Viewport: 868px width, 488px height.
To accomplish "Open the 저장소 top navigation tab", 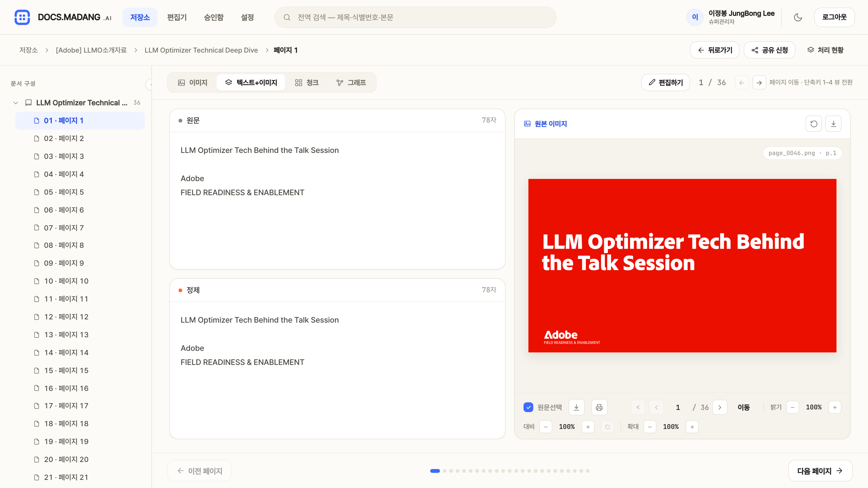I will tap(140, 17).
